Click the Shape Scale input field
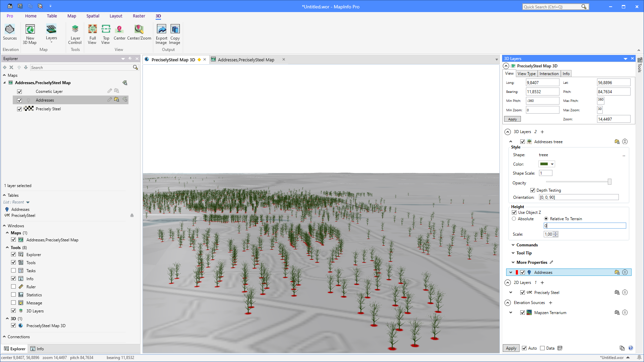 [545, 173]
